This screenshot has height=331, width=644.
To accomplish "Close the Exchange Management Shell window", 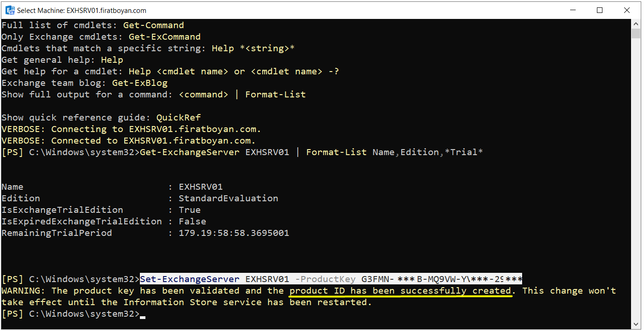I will click(626, 10).
